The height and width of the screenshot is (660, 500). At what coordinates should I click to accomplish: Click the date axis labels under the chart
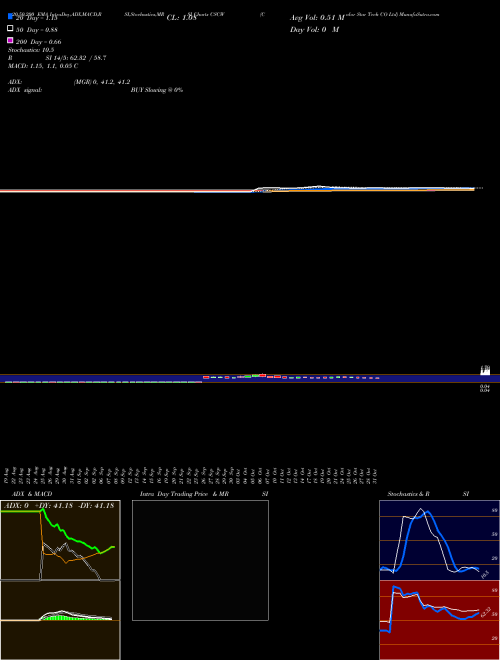[191, 476]
